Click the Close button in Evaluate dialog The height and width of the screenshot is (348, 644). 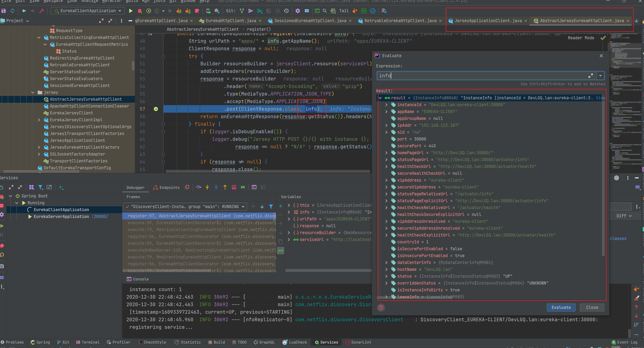592,308
